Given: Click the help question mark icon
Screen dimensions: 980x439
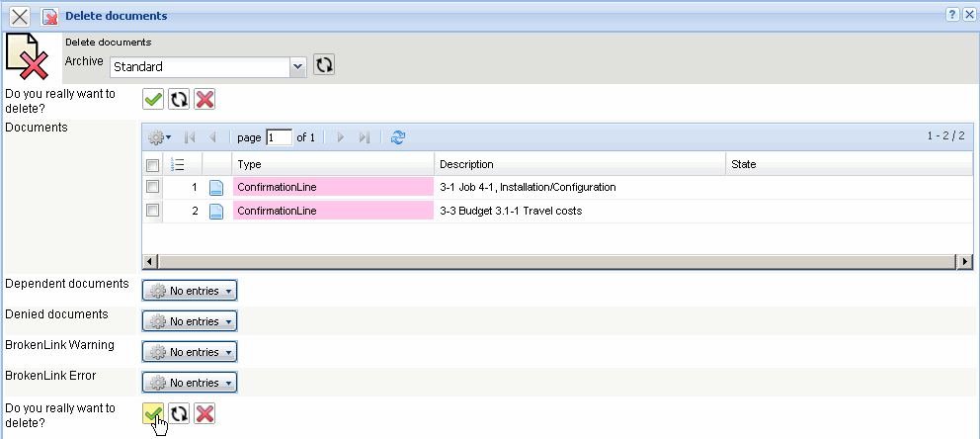Looking at the screenshot, I should tap(952, 15).
